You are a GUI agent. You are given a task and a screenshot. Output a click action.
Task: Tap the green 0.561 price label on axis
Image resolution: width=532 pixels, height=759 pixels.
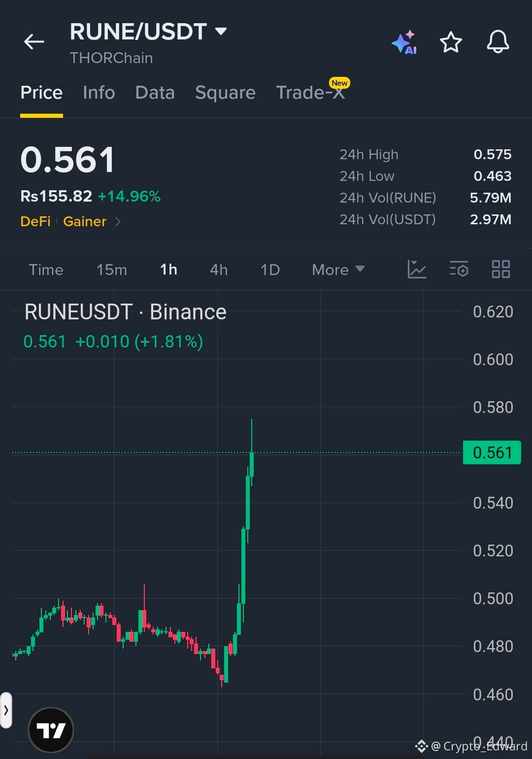(492, 452)
